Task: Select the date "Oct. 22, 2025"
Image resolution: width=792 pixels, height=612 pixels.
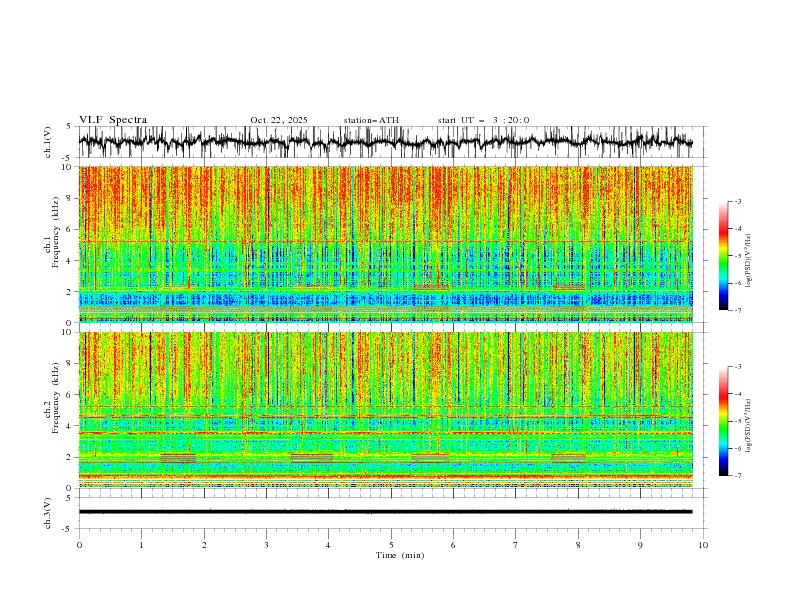Action: click(279, 120)
